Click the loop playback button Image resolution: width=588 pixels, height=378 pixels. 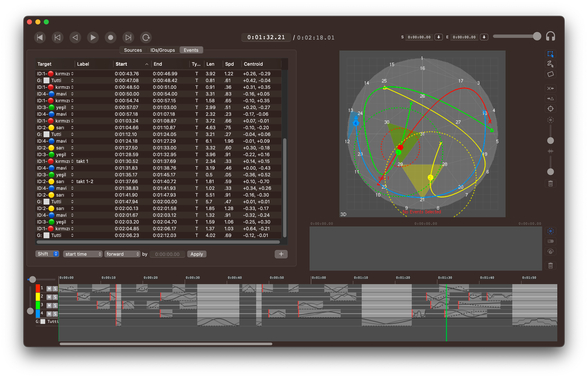pos(146,37)
